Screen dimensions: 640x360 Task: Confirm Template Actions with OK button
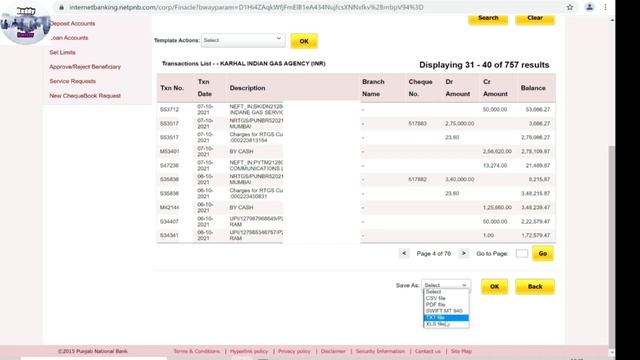click(304, 41)
